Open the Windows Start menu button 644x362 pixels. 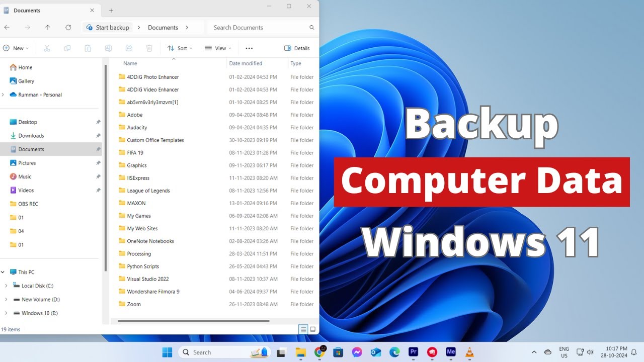click(167, 352)
